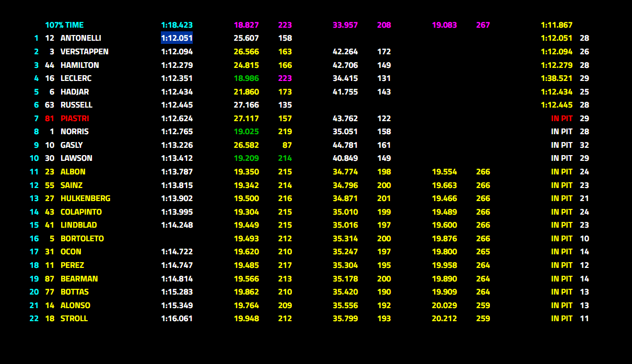This screenshot has height=364, width=632.
Task: Select driver name HAMILTON
Action: pos(80,65)
